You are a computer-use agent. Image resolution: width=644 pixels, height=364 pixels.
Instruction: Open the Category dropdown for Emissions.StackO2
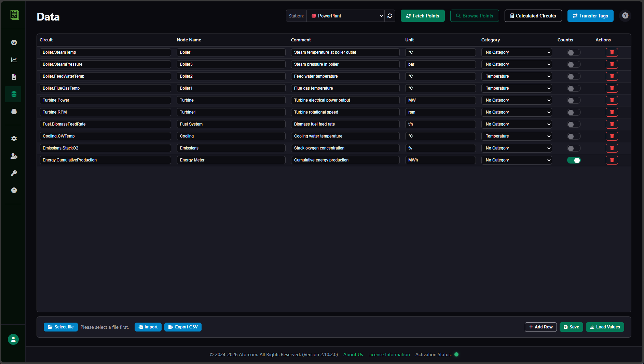pyautogui.click(x=516, y=148)
